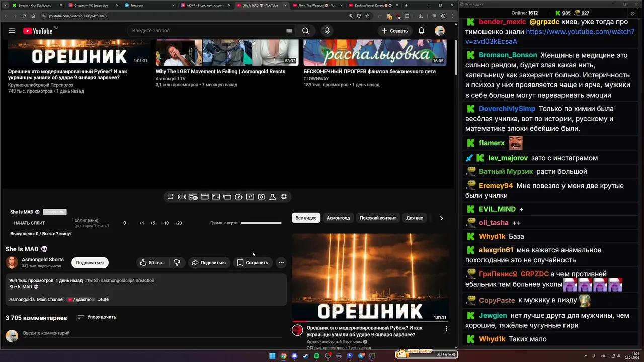Click the Введите комментарий field
The width and height of the screenshot is (644, 362).
tap(152, 333)
